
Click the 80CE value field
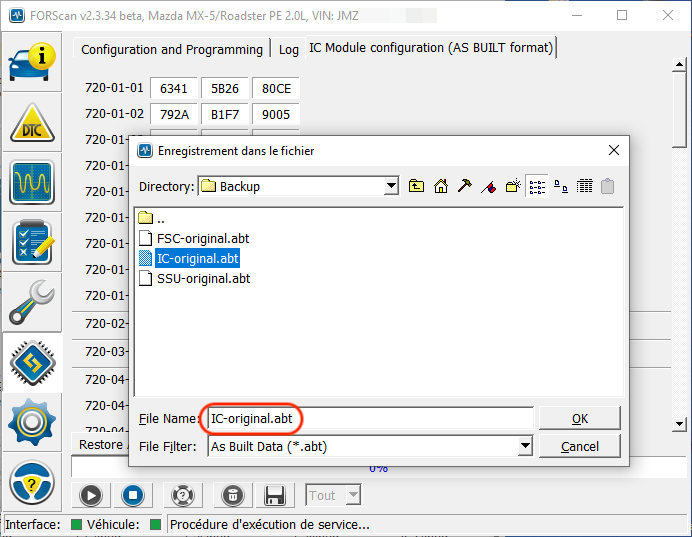click(x=276, y=88)
